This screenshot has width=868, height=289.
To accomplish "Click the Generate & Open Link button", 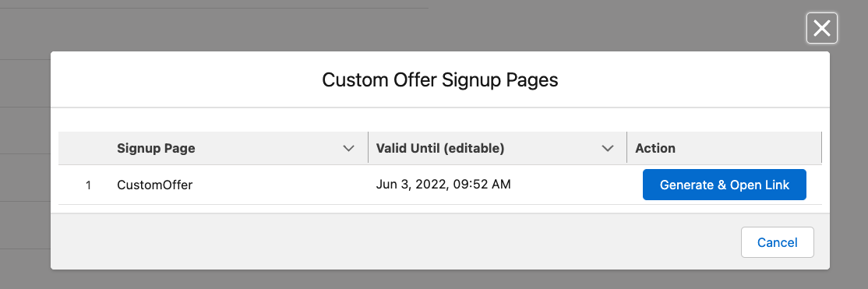I will (724, 185).
